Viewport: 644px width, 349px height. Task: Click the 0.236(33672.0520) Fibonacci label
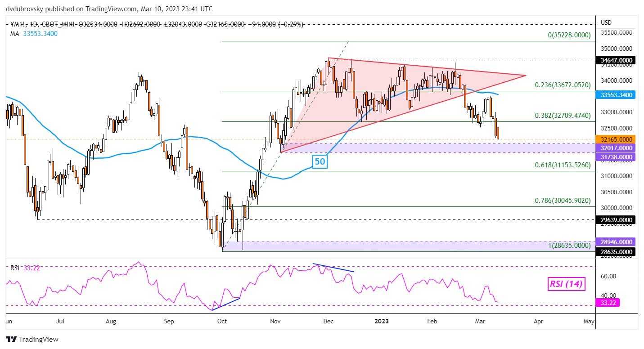562,85
